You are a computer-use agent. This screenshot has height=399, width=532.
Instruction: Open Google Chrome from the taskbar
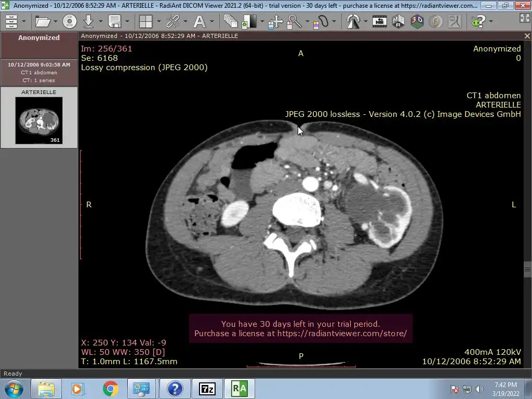110,389
